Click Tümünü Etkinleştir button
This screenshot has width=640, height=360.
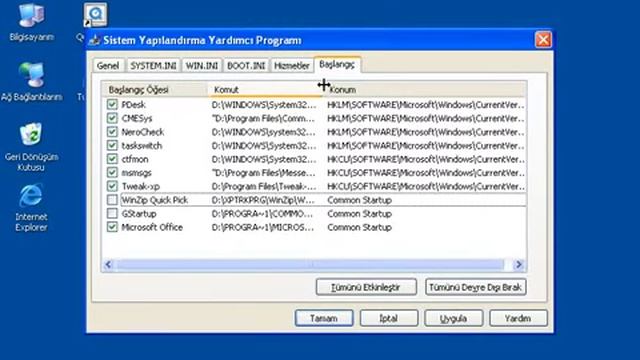pos(366,287)
